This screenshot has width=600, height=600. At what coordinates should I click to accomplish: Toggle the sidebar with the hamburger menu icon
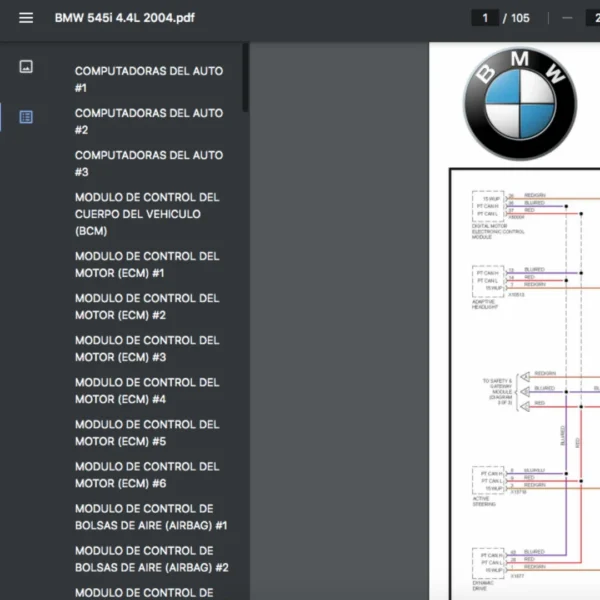click(26, 18)
